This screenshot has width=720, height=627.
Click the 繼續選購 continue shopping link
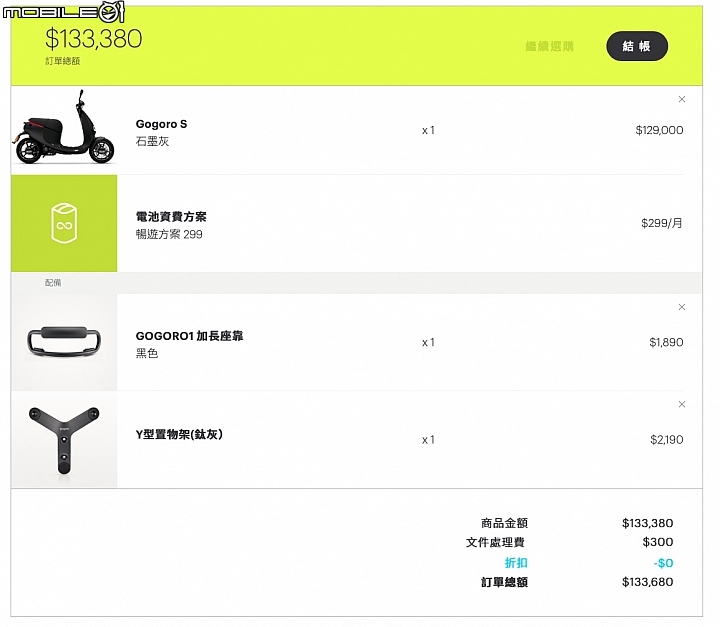point(550,46)
